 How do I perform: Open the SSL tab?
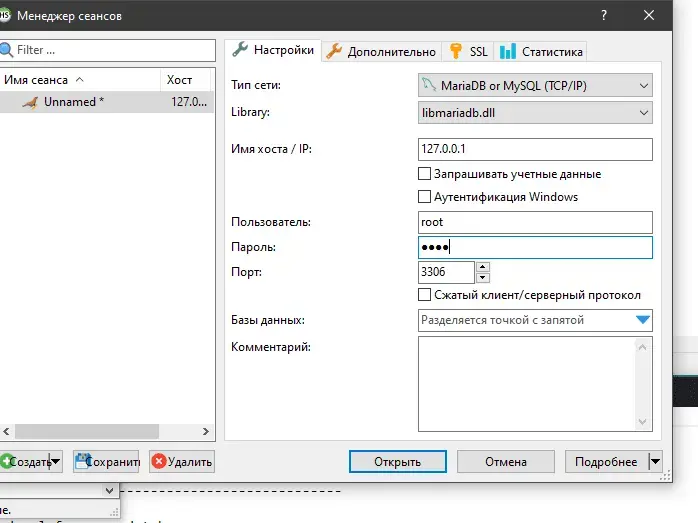468,52
